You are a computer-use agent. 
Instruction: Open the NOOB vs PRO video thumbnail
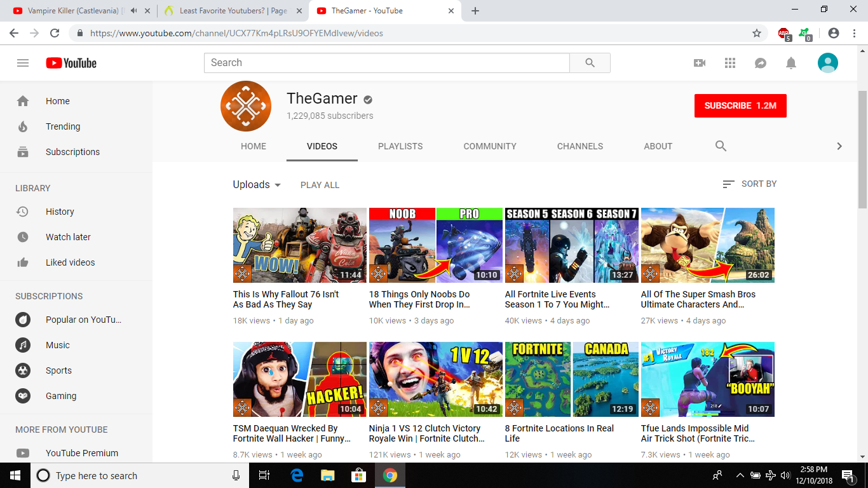coord(436,245)
